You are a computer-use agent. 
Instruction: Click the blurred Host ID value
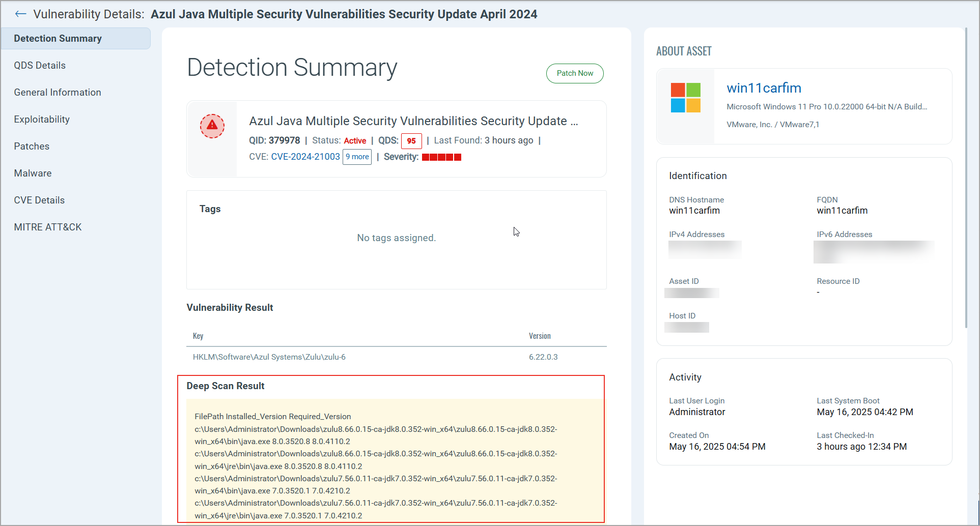(x=687, y=328)
